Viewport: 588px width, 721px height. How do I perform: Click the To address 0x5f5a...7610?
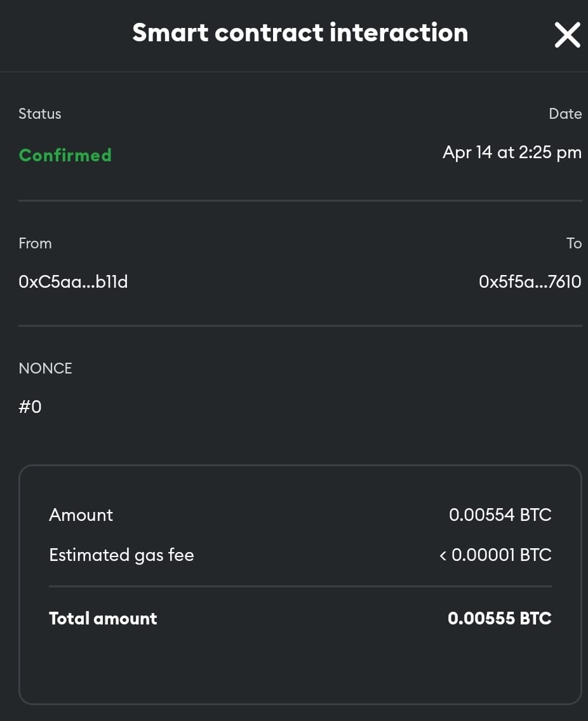point(530,281)
